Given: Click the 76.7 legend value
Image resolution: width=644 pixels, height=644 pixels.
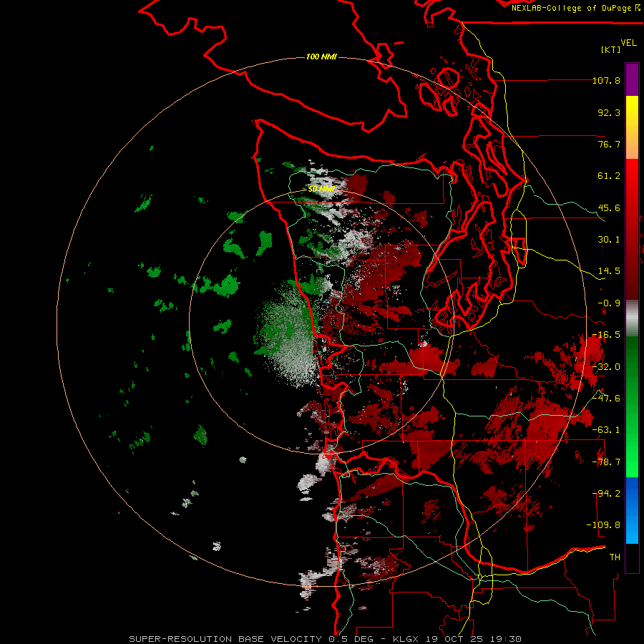Looking at the screenshot, I should [x=609, y=144].
